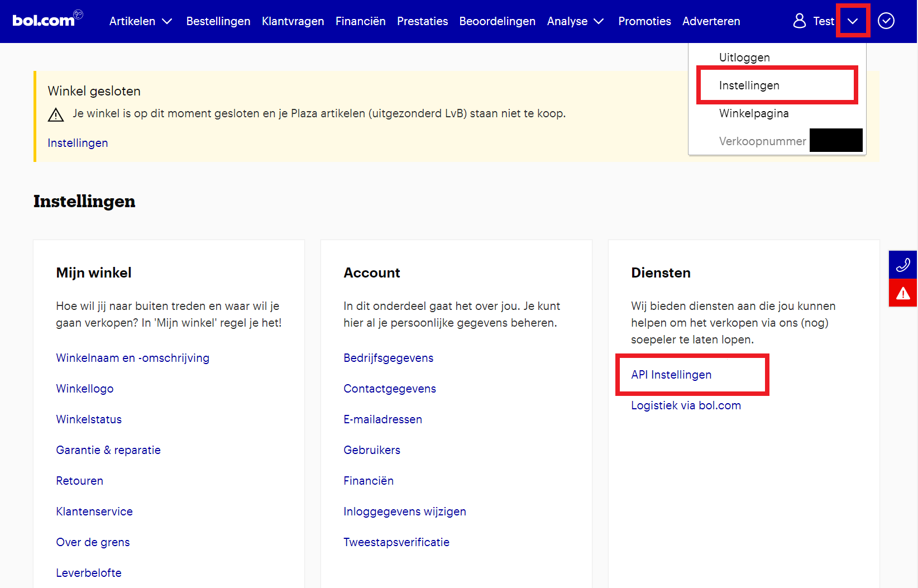Screen dimensions: 918x588
Task: Click the Account card heading
Action: coord(372,273)
